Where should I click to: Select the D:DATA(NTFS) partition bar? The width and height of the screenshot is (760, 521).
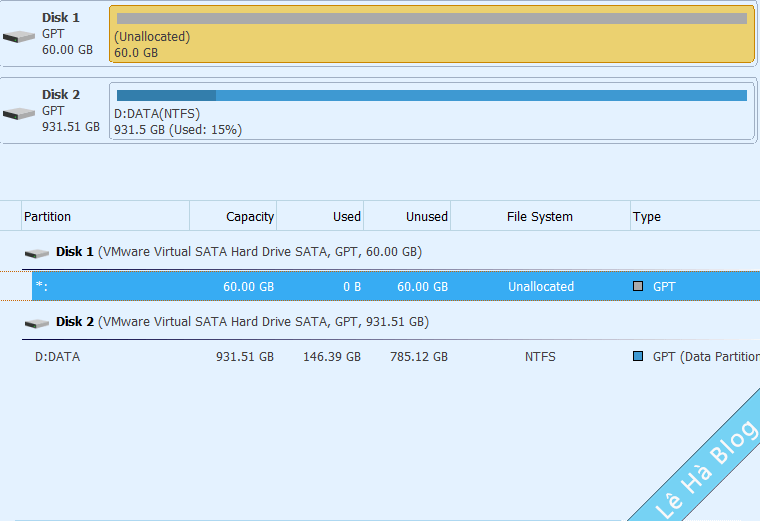pyautogui.click(x=431, y=113)
